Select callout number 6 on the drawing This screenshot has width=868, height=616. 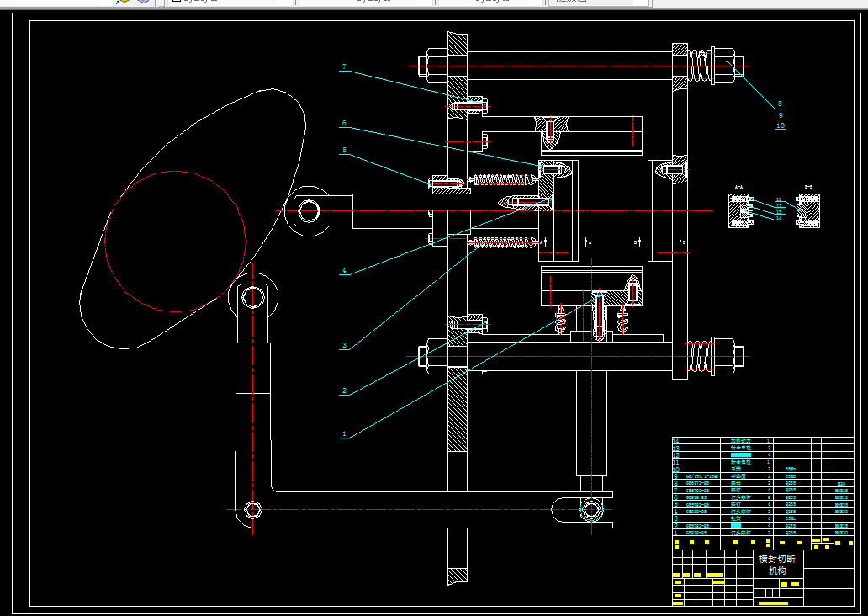coord(344,123)
